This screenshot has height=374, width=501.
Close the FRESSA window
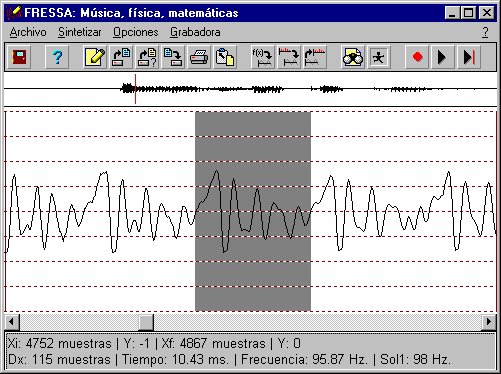tap(487, 13)
